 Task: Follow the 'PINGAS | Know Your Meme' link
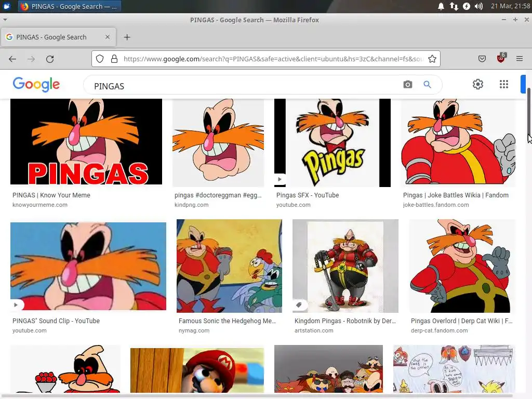click(x=51, y=195)
